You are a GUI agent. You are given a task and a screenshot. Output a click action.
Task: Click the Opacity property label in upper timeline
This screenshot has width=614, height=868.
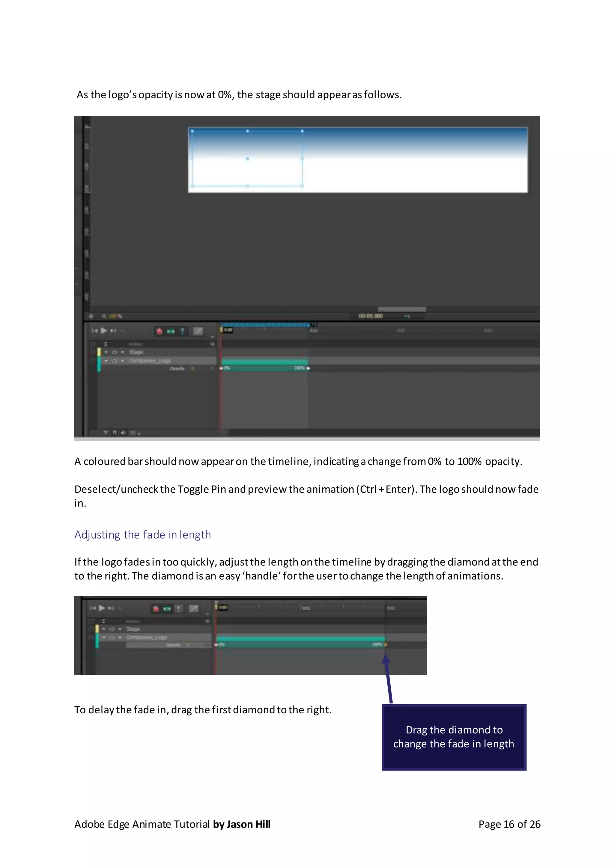tap(177, 368)
